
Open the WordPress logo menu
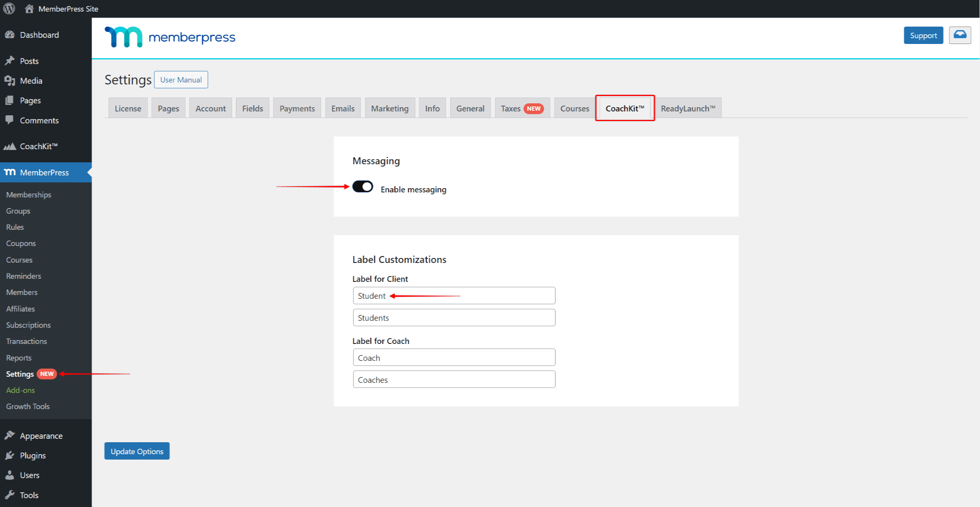click(x=9, y=8)
